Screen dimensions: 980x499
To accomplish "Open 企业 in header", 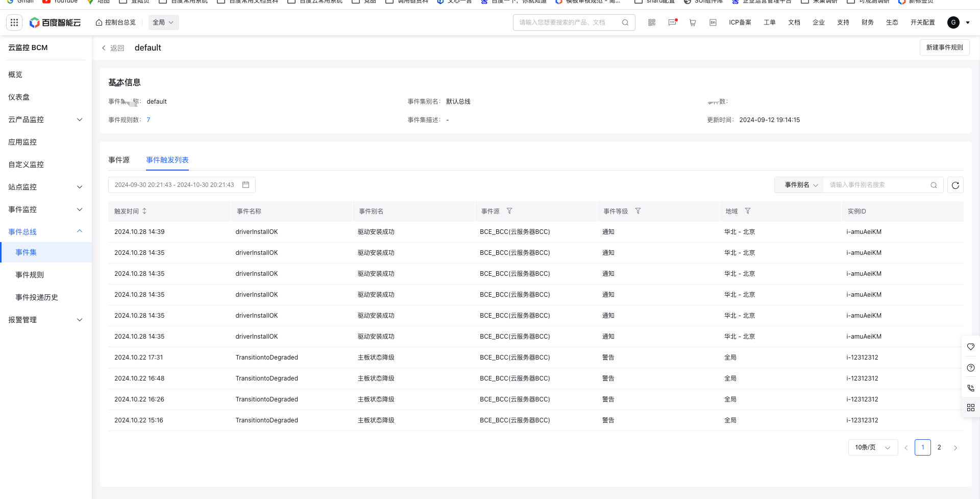I will (x=819, y=22).
